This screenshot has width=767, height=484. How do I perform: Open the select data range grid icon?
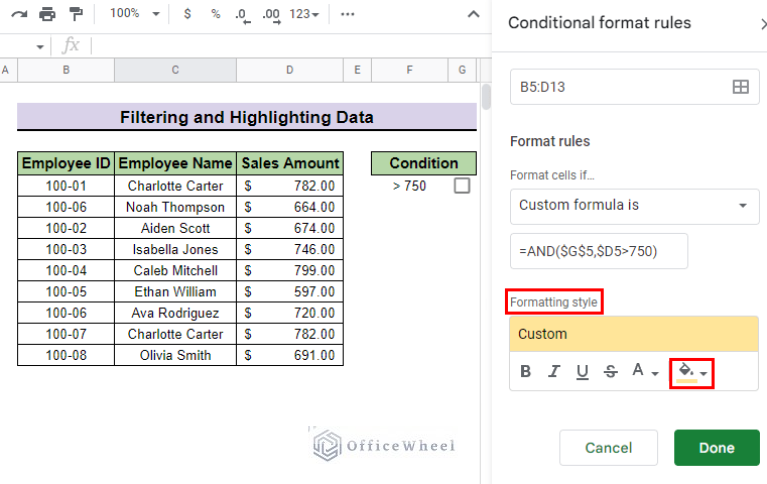741,87
